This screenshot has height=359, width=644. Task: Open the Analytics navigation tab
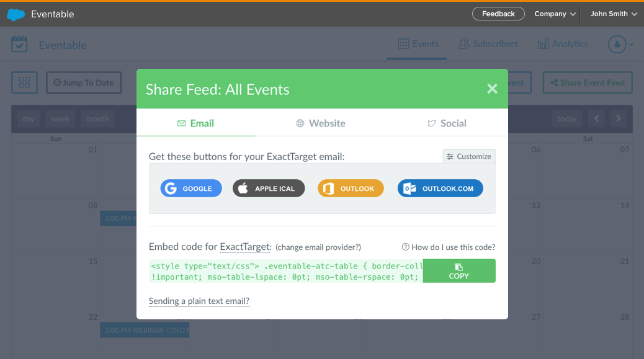(x=563, y=44)
